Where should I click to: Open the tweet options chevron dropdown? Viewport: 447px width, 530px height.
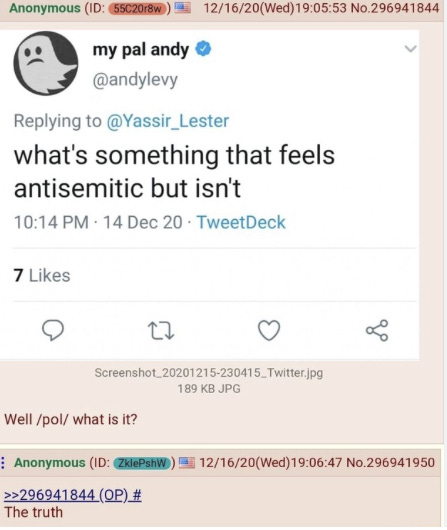(410, 49)
